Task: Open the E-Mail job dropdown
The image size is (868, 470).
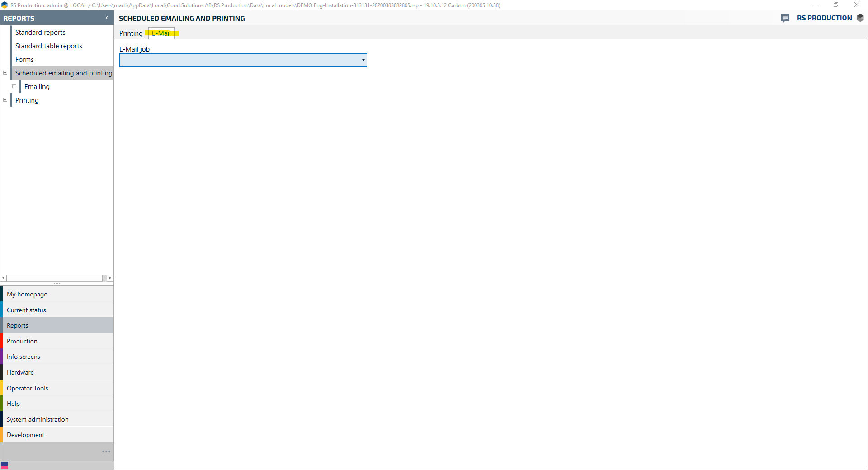Action: coord(363,60)
